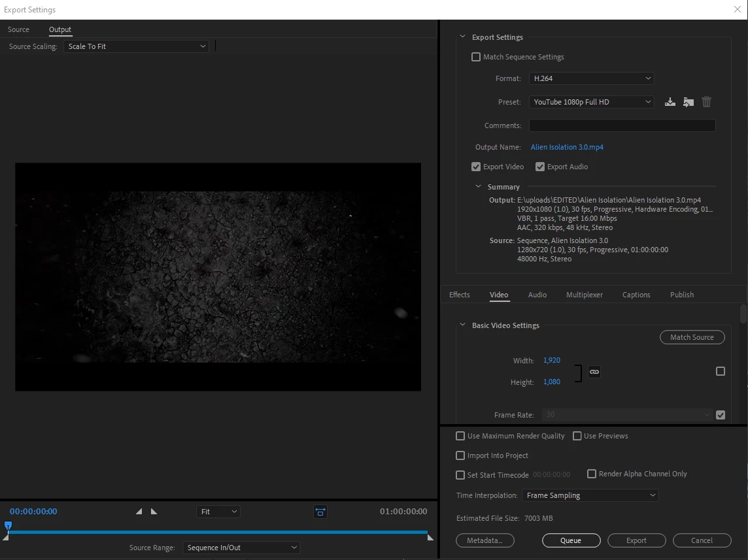Click the Queue button

(571, 540)
